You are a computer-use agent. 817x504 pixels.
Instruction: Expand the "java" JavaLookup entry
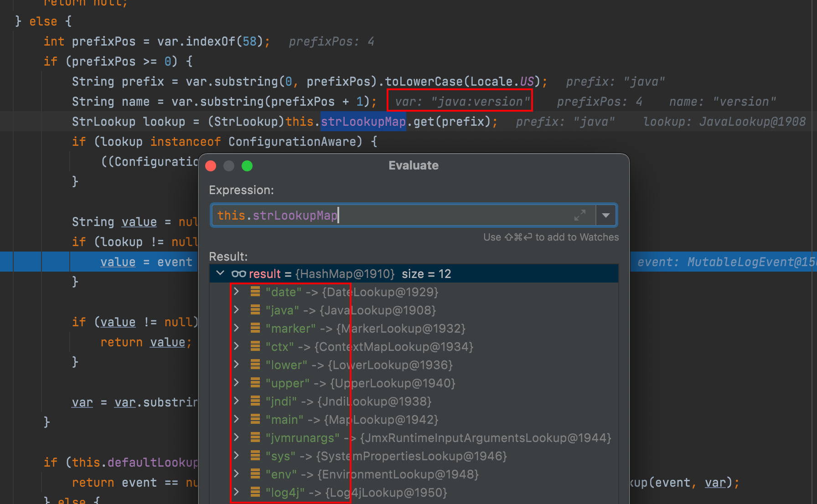236,310
